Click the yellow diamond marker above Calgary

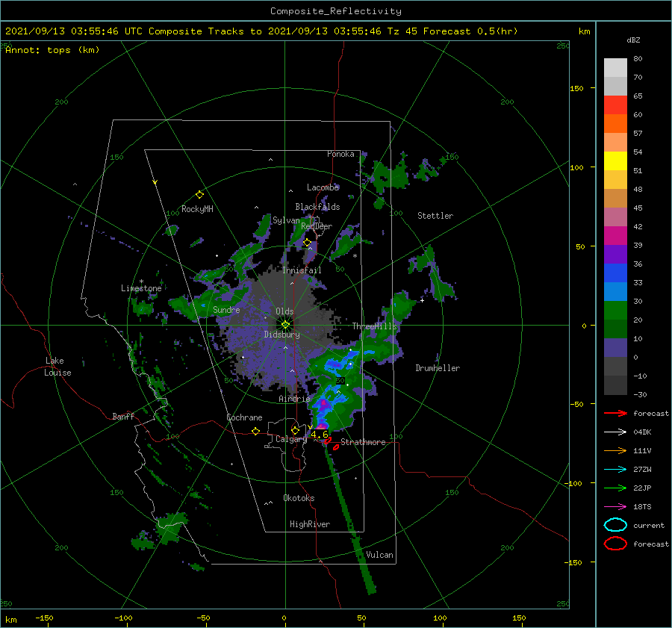(295, 430)
